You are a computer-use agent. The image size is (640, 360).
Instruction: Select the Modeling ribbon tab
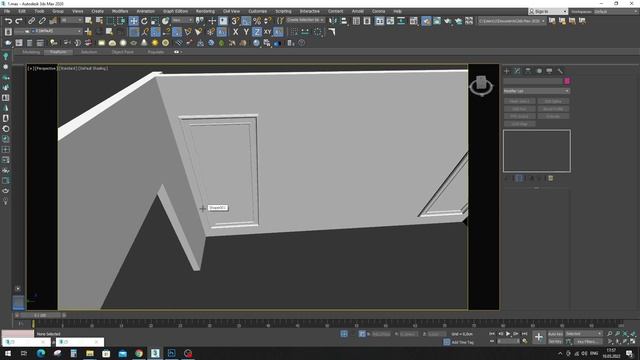click(x=31, y=52)
